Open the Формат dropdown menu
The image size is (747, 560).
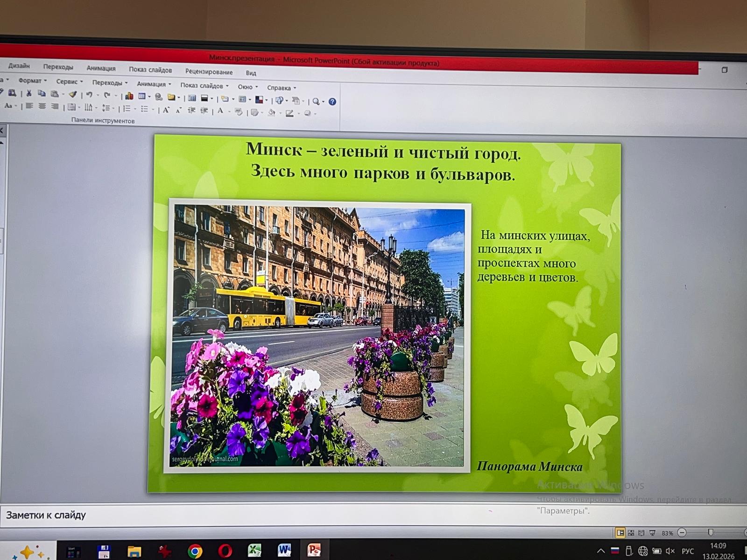(30, 81)
